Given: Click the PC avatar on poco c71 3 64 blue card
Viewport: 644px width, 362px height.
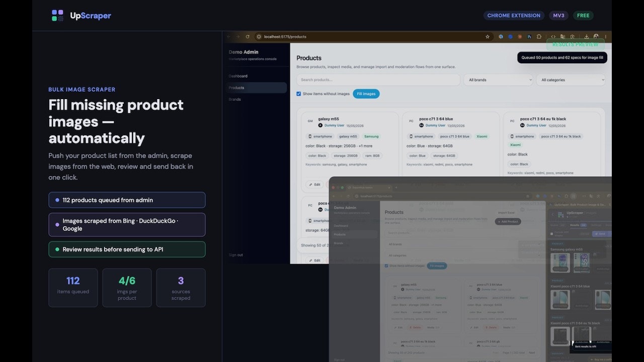Looking at the screenshot, I should (411, 121).
